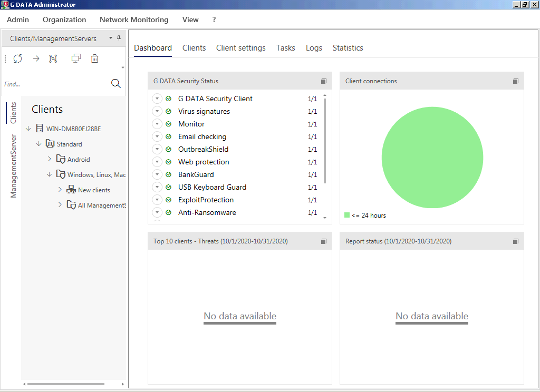Click the two-monitors icon in the clients toolbar

coord(76,58)
